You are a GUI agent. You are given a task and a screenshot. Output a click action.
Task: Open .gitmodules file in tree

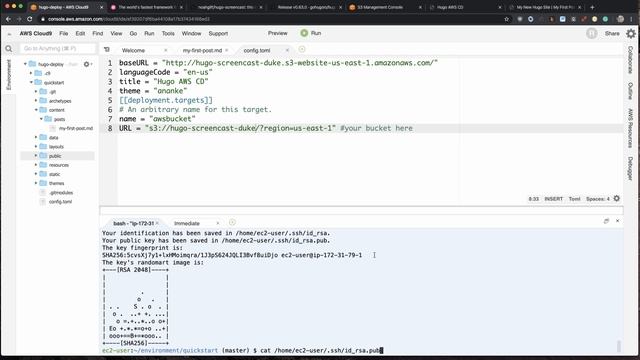point(60,193)
